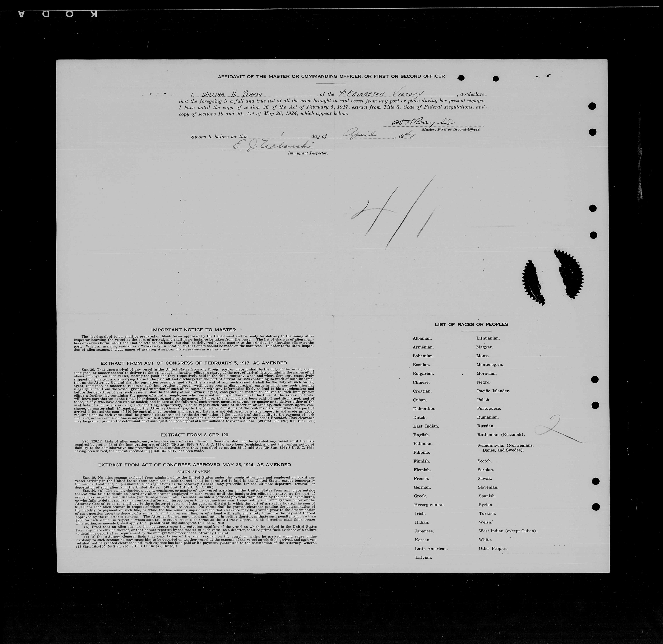Click 'German.' entry
The height and width of the screenshot is (644, 663).
click(x=422, y=487)
